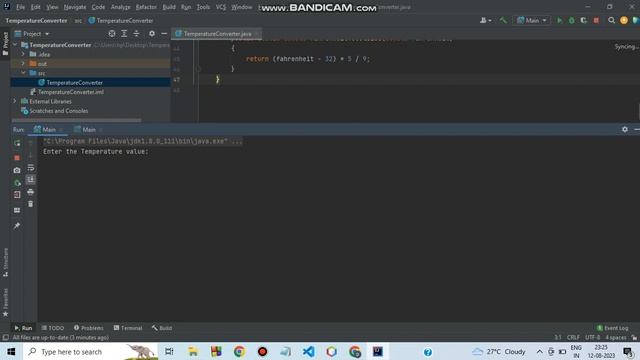Expand the out folder
Viewport: 640px width, 360px height.
pos(23,63)
